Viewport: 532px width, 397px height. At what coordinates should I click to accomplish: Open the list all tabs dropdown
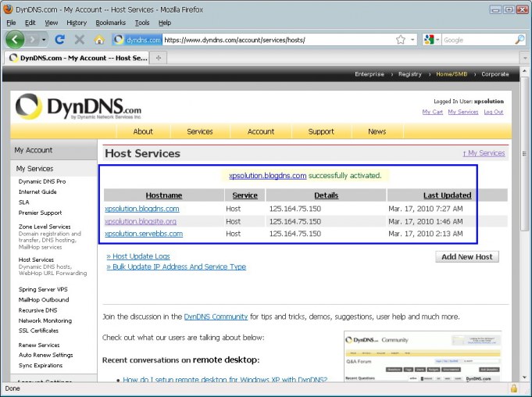pos(525,58)
